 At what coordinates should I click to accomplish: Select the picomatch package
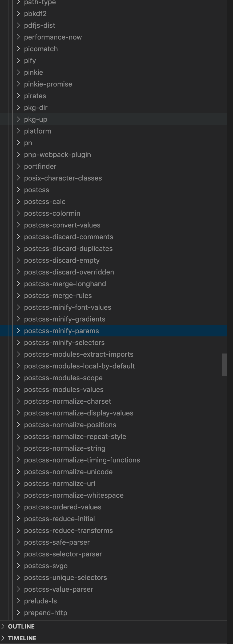41,49
